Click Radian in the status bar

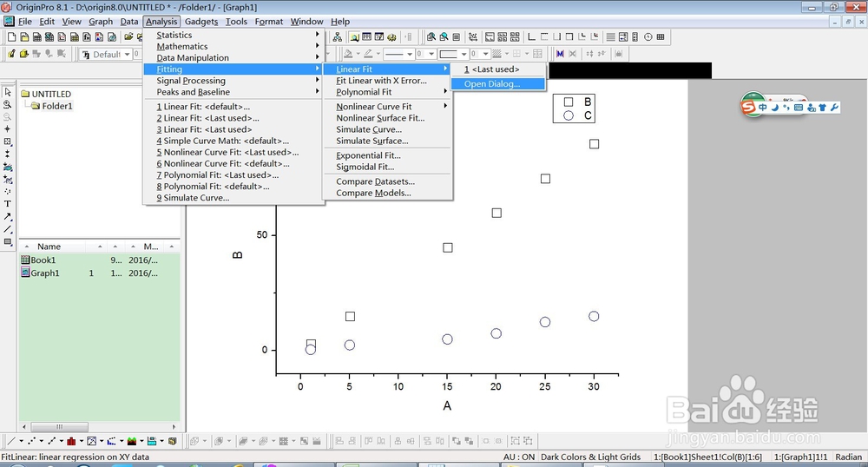(x=848, y=457)
